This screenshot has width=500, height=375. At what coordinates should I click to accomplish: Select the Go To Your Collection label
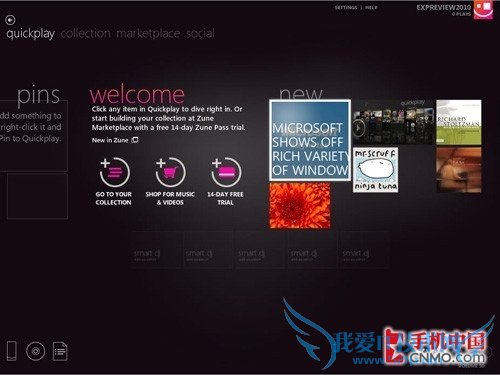tap(114, 198)
